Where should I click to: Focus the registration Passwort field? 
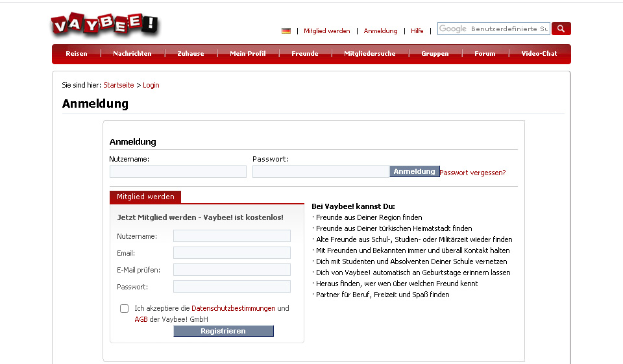[x=232, y=287]
